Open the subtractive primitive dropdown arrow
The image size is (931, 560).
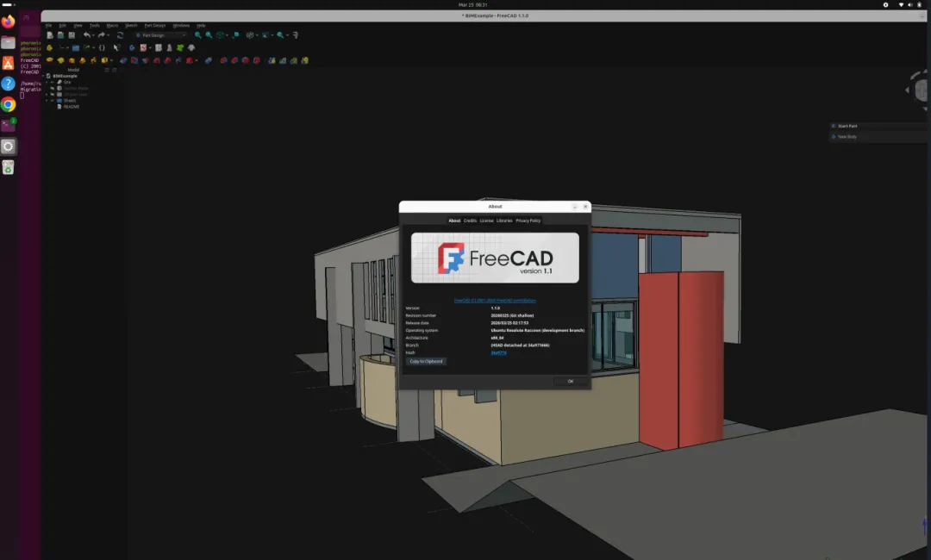197,60
